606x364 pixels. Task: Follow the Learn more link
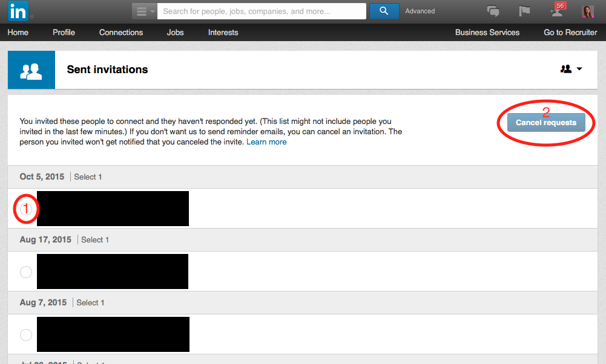[266, 142]
